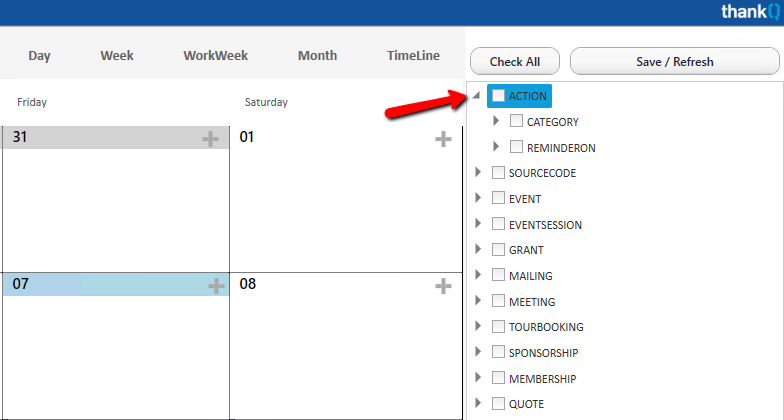Image resolution: width=784 pixels, height=420 pixels.
Task: Add appointment on day 08 plus icon
Action: (x=444, y=286)
